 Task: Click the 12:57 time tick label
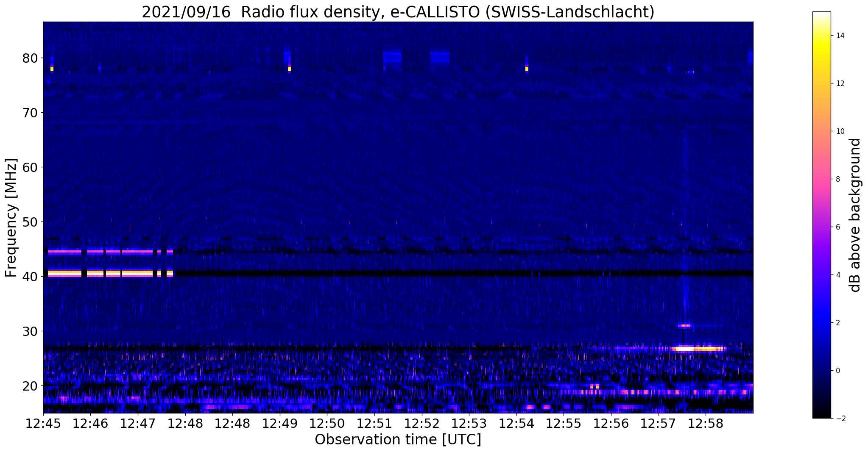[658, 424]
